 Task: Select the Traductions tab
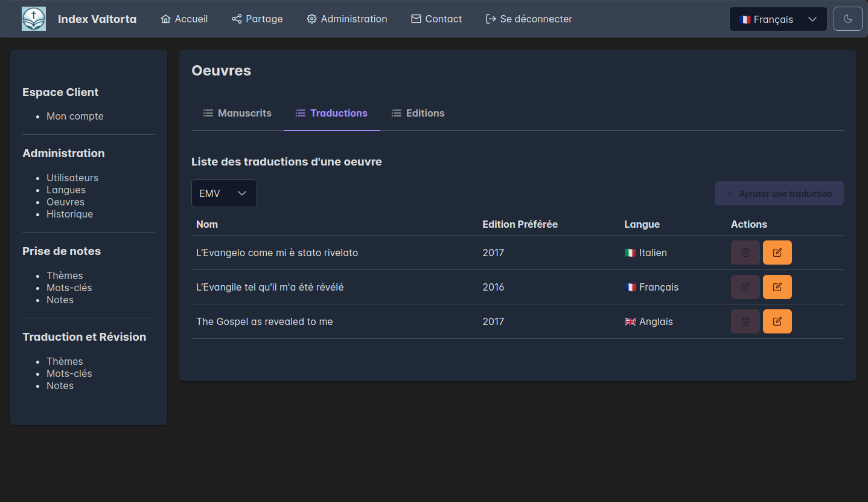(x=331, y=113)
